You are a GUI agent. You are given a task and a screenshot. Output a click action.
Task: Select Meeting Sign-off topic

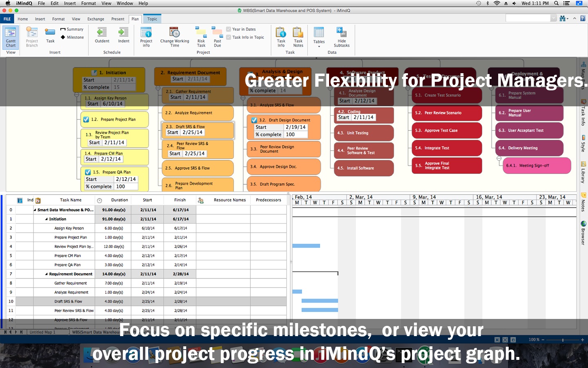[x=537, y=166]
